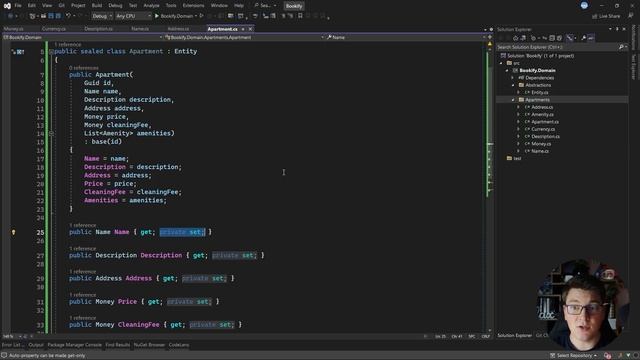Screen dimensions: 640x360
Task: Open the Package Manager Console tab
Action: (74, 345)
